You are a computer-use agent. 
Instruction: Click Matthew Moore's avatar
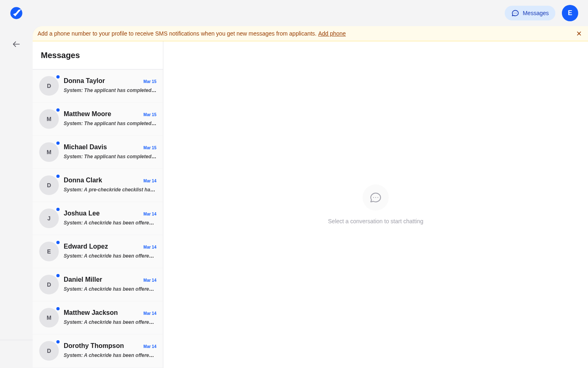click(x=49, y=119)
